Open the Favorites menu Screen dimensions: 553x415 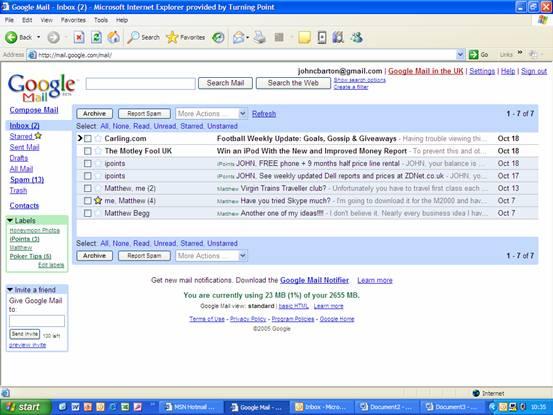pos(73,20)
